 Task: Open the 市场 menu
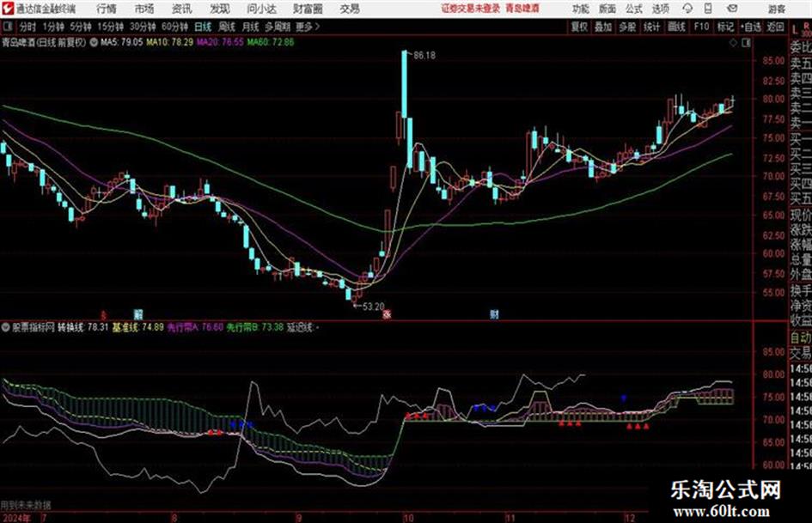[x=144, y=9]
